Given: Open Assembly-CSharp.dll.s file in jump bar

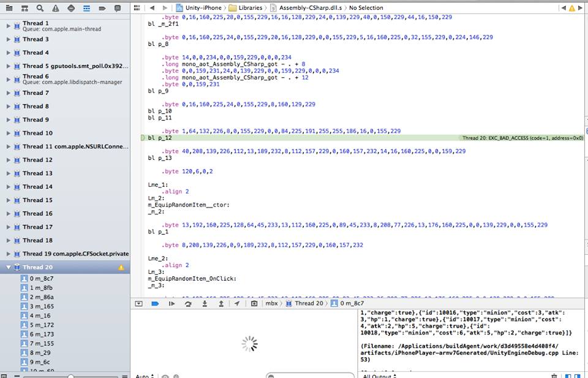Looking at the screenshot, I should point(306,7).
